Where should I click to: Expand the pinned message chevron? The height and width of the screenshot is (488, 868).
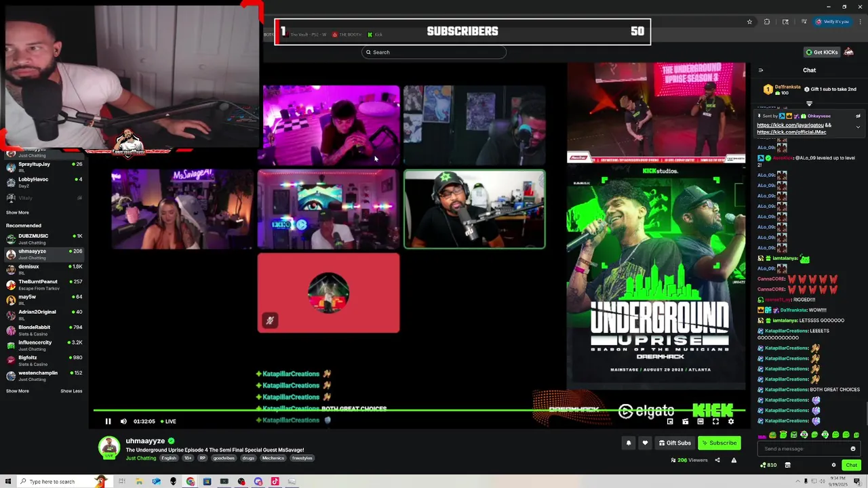coord(858,127)
